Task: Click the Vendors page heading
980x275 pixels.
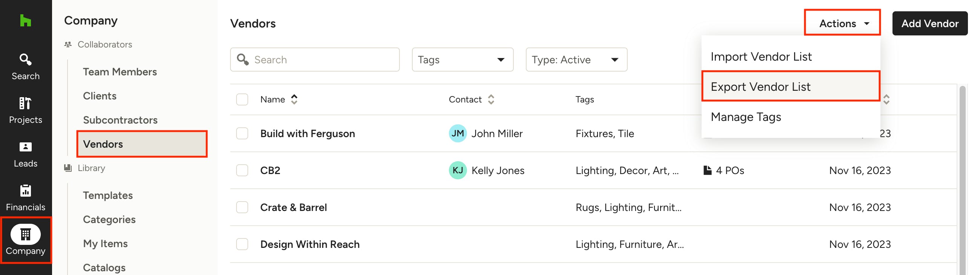Action: pyautogui.click(x=253, y=23)
